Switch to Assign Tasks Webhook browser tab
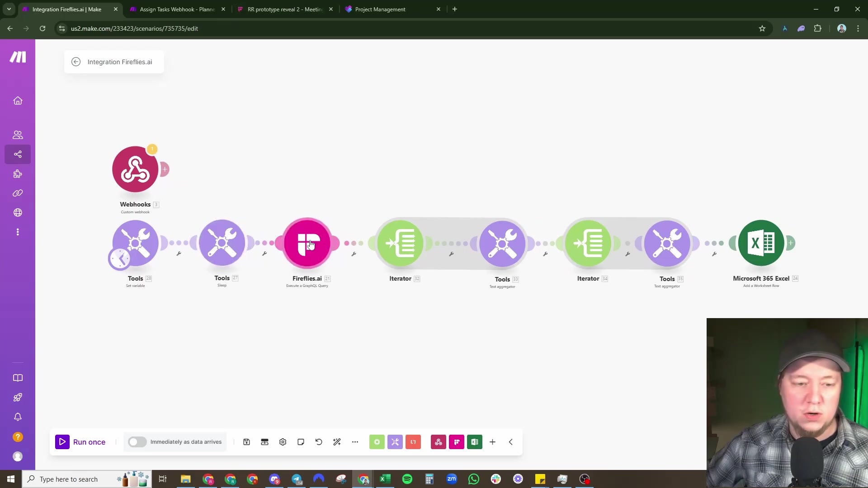Image resolution: width=868 pixels, height=488 pixels. pos(177,9)
